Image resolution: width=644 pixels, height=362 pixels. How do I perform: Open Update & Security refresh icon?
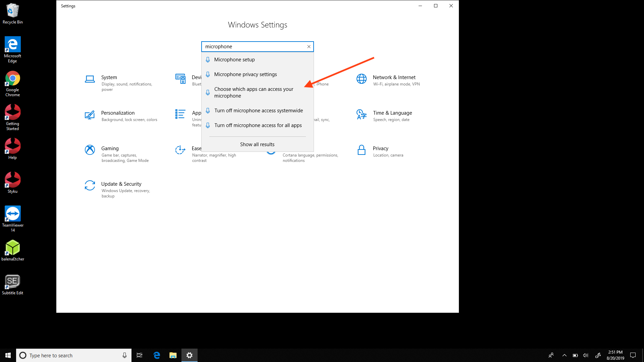click(90, 185)
